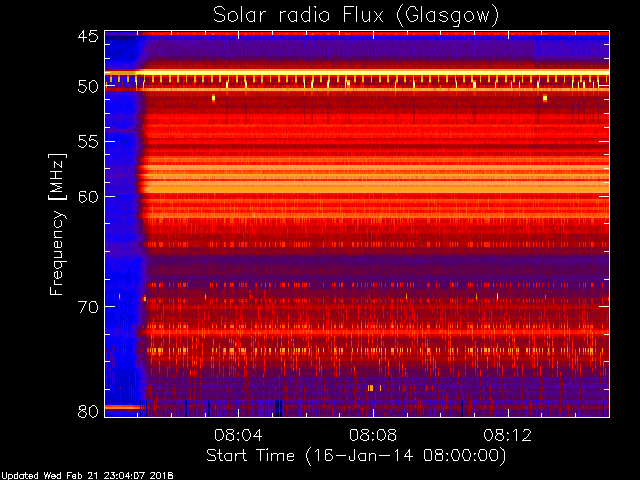Select the 70 frequency axis label
The width and height of the screenshot is (640, 480).
coord(88,307)
